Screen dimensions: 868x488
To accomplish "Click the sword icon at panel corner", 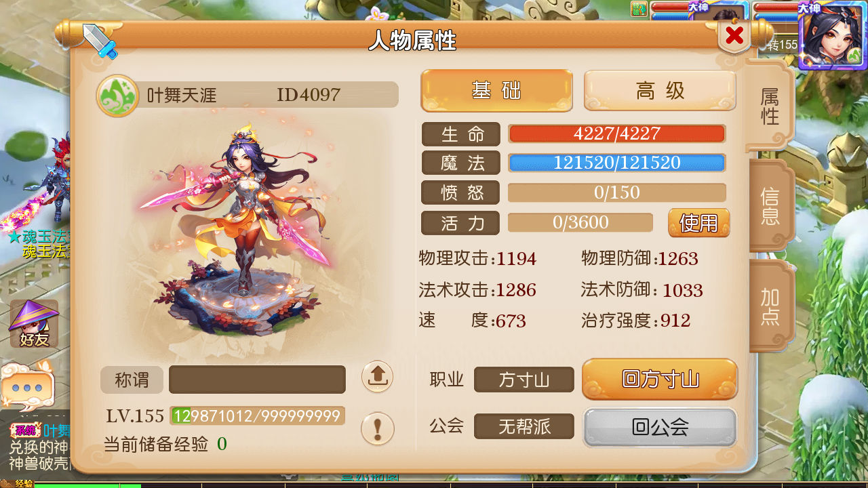I will point(100,41).
